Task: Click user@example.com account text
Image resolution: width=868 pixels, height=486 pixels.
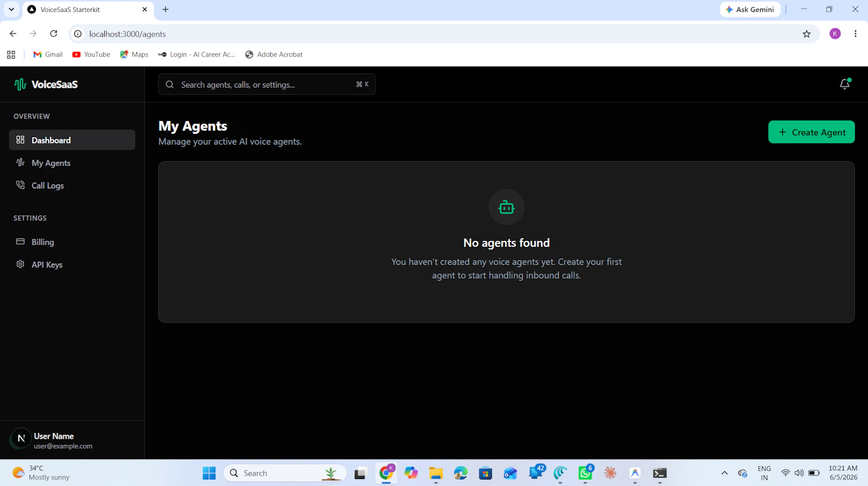Action: 63,446
